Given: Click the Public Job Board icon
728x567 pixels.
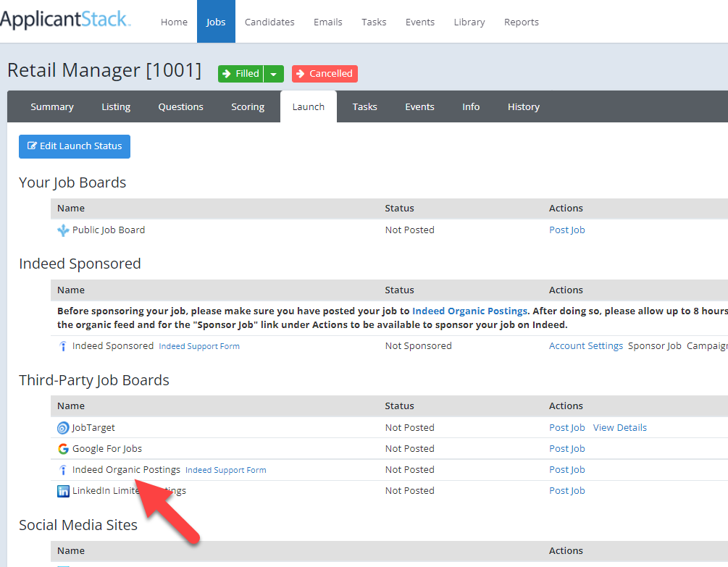Looking at the screenshot, I should pyautogui.click(x=63, y=230).
